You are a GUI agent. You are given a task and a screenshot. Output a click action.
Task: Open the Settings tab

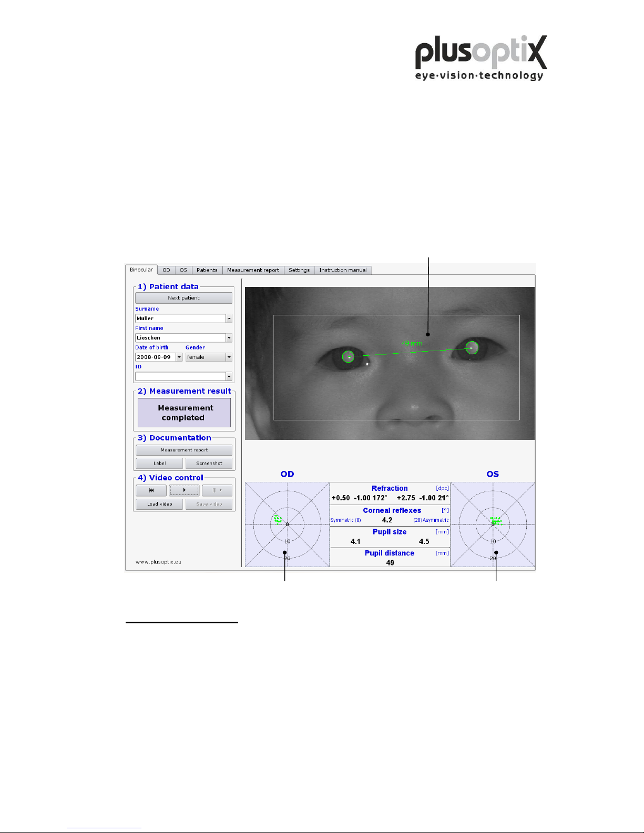(299, 270)
